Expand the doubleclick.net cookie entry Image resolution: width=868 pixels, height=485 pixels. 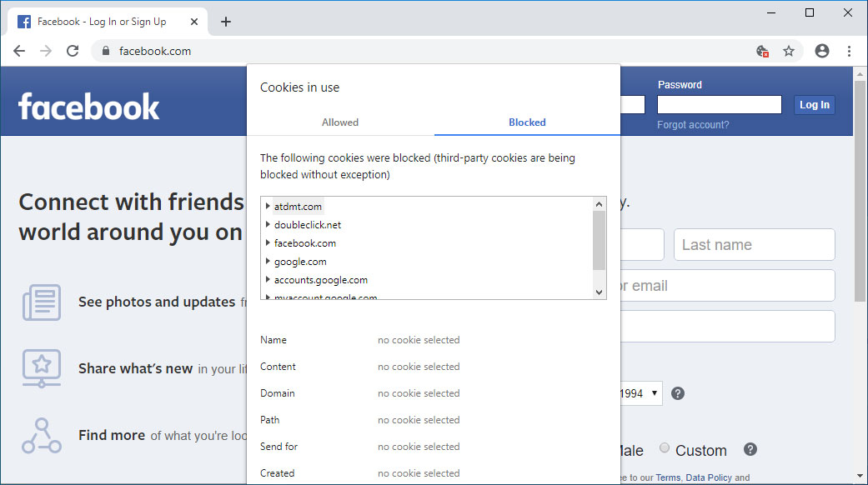point(268,225)
